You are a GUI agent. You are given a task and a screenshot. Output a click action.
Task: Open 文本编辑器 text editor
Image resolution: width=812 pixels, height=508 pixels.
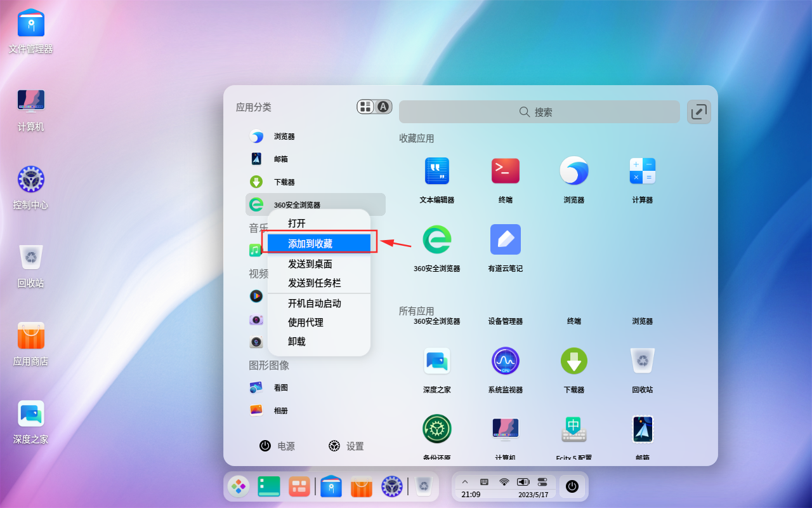point(436,170)
